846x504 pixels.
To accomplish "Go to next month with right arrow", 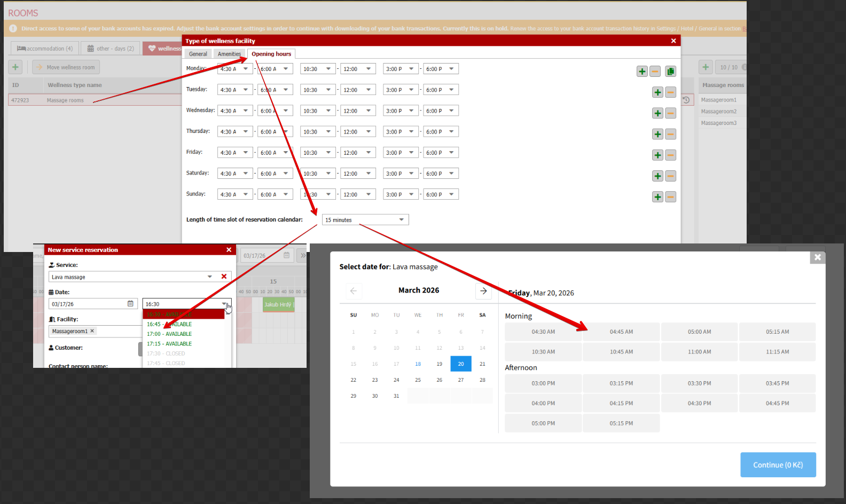I will pyautogui.click(x=483, y=291).
